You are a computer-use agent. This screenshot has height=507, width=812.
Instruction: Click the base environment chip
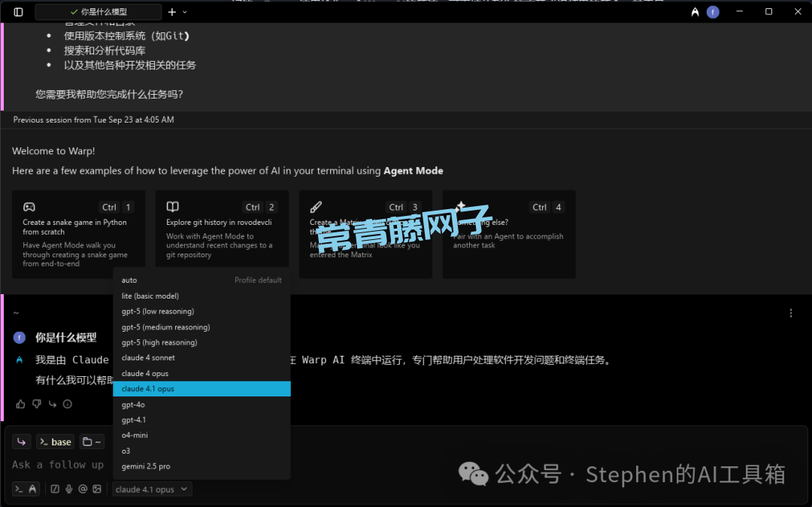point(56,442)
